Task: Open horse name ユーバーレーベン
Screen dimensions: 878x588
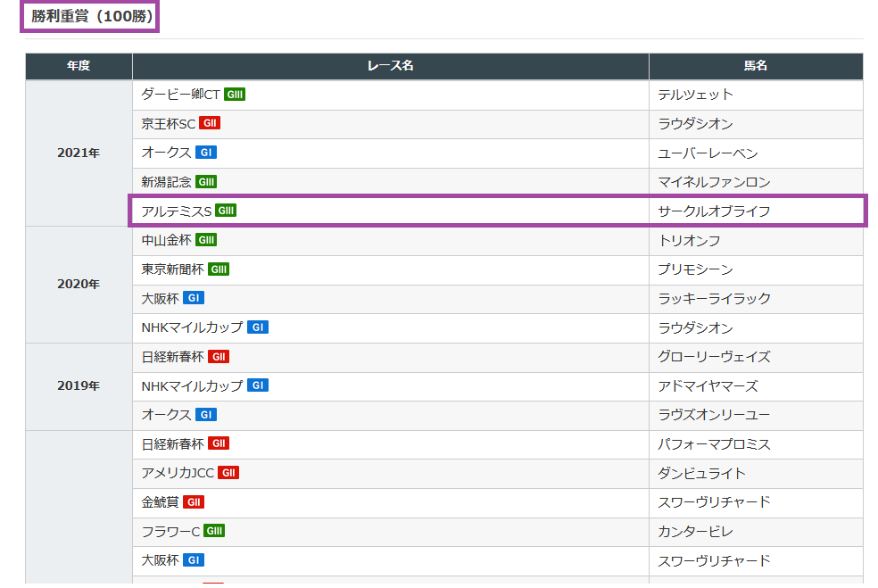Action: [708, 153]
